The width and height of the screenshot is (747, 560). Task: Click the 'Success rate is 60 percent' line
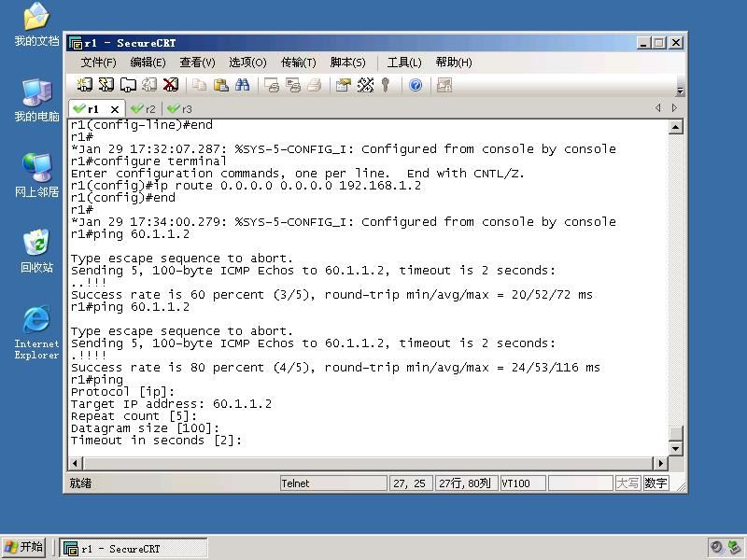[x=332, y=295]
